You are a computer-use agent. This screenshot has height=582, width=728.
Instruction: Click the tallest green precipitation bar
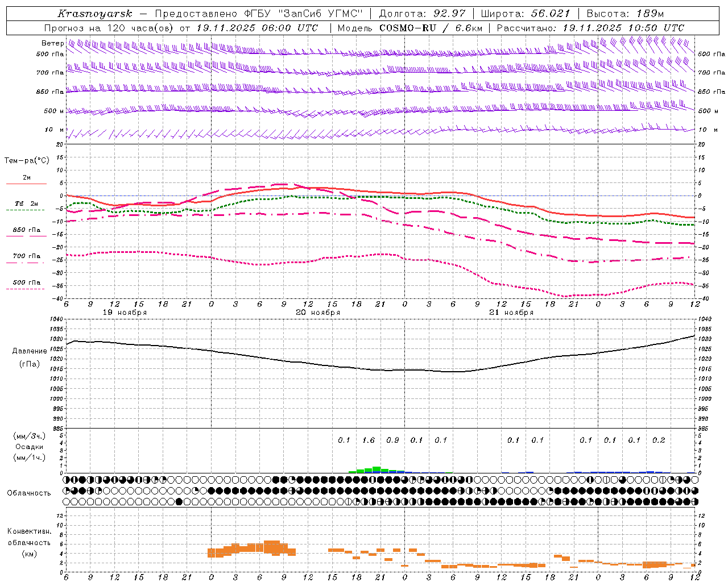[x=377, y=469]
